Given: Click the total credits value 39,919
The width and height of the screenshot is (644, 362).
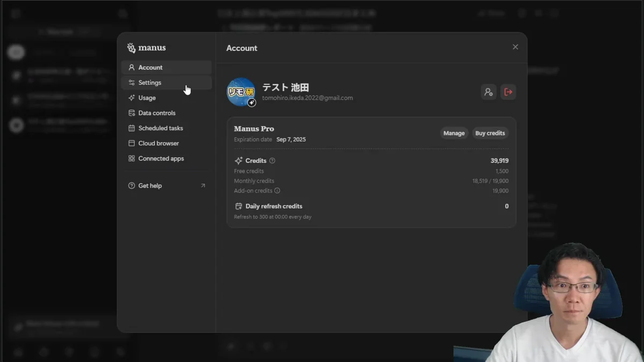Looking at the screenshot, I should 500,161.
